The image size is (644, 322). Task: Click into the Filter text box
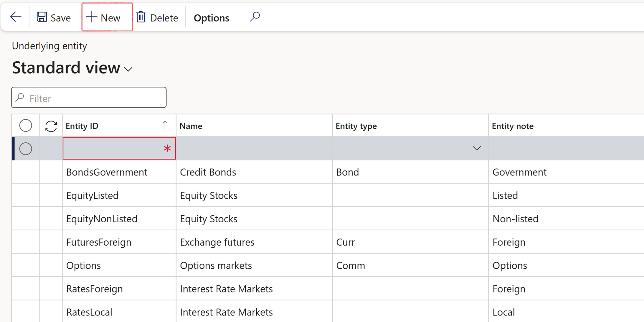[x=94, y=98]
